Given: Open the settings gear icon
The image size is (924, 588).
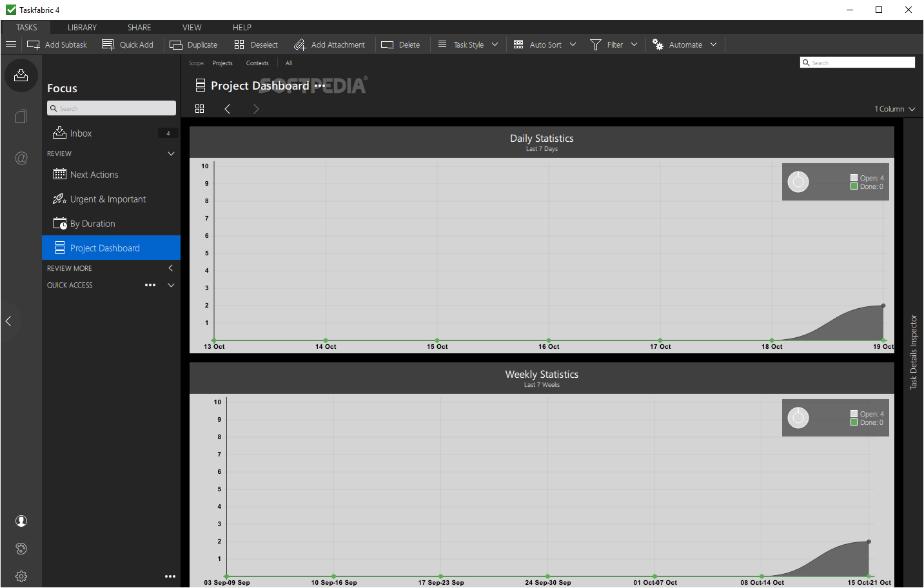Looking at the screenshot, I should coord(21,576).
